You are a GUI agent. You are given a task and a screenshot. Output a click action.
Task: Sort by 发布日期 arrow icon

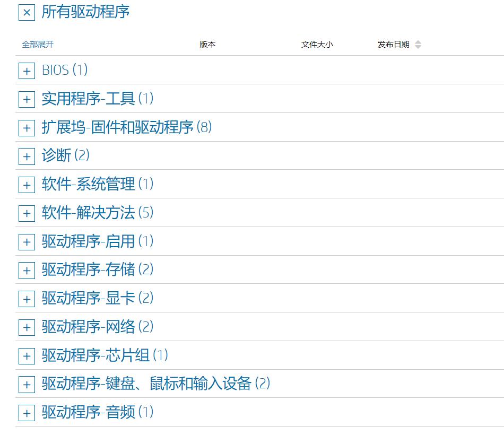(418, 45)
